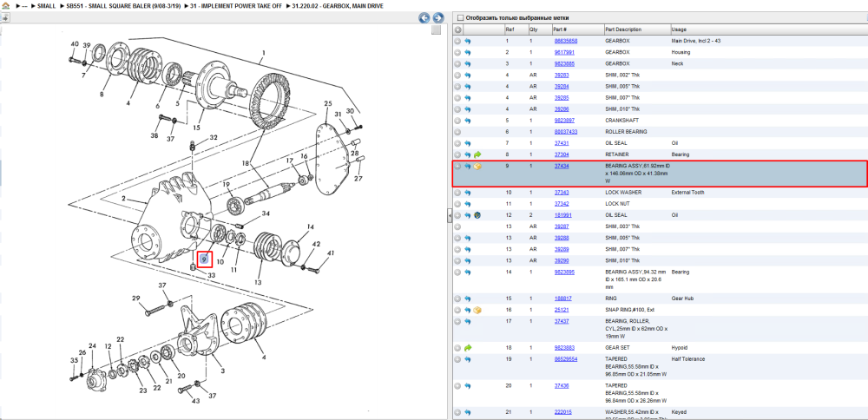Click the 31 - IMPLEMENT POWER TAKE OFF breadcrumb

click(x=236, y=5)
